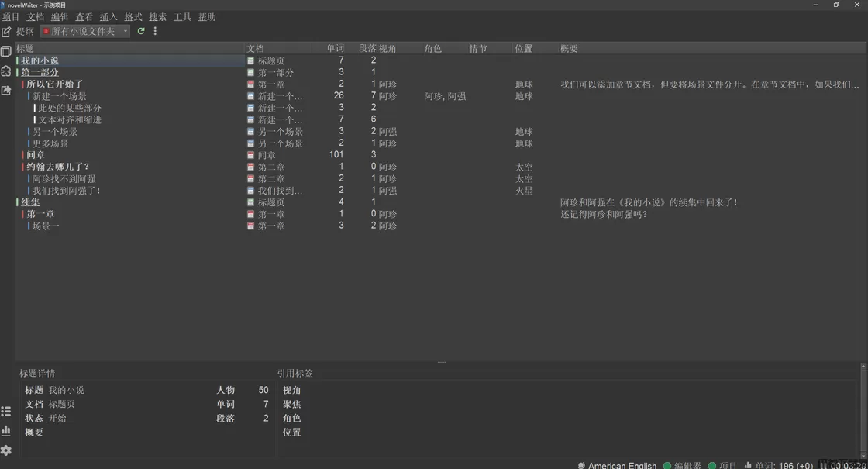
Task: Click the document icon in 我的小说 row
Action: [251, 60]
